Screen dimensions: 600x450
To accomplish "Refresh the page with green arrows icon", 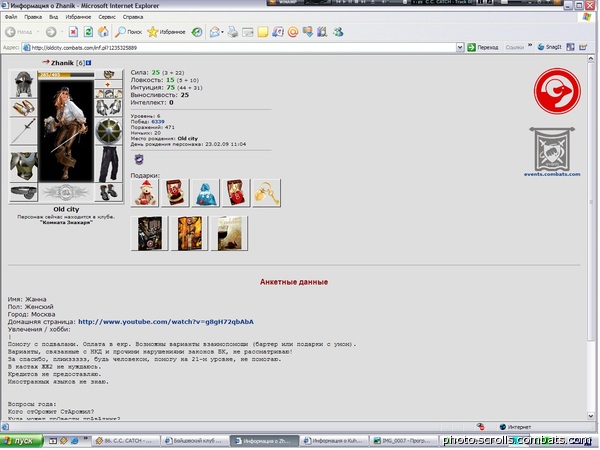I will point(88,32).
